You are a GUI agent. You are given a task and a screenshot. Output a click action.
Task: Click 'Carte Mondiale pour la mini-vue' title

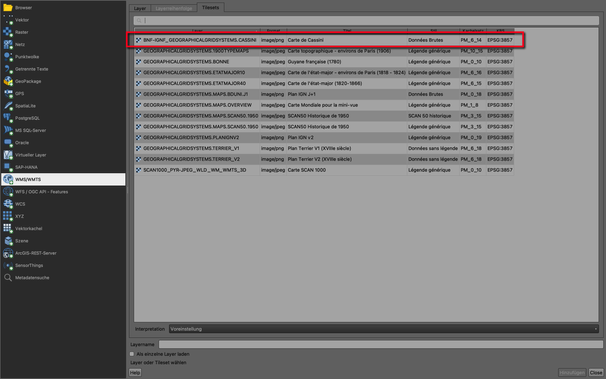coord(323,105)
